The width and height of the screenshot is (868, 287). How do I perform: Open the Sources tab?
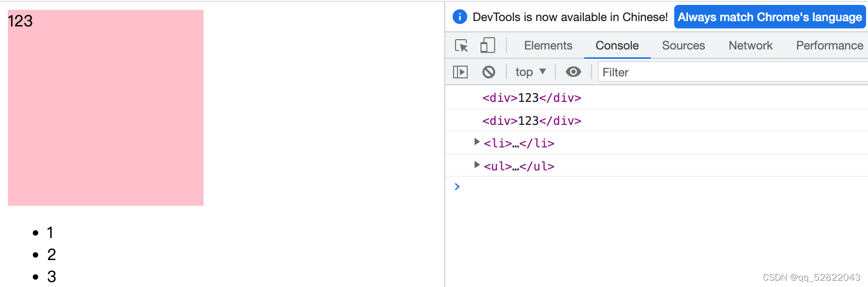coord(683,46)
